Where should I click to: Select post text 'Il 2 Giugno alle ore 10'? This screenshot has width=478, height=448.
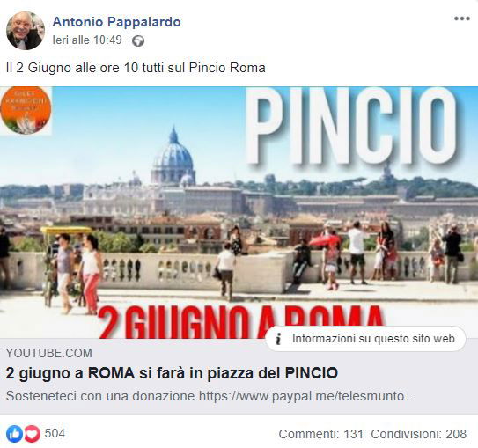click(72, 68)
